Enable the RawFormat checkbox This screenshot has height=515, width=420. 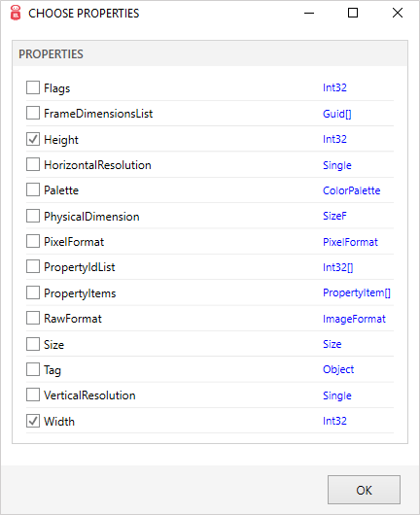pyautogui.click(x=33, y=318)
